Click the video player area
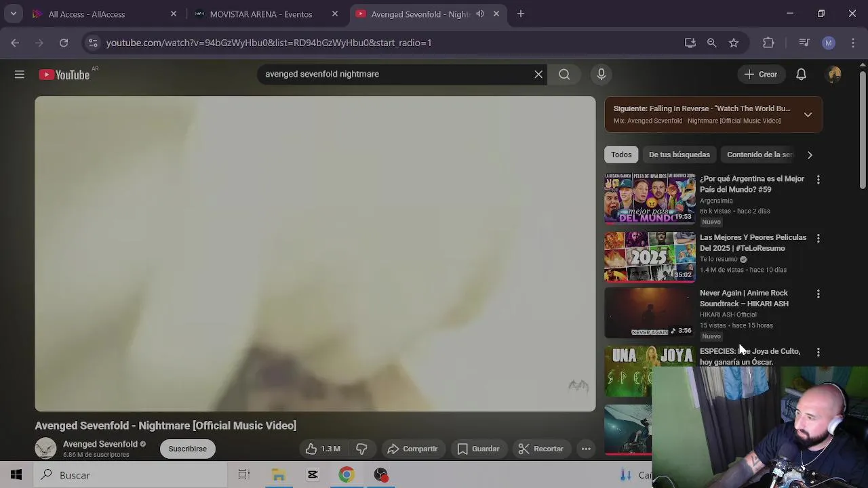 [315, 254]
